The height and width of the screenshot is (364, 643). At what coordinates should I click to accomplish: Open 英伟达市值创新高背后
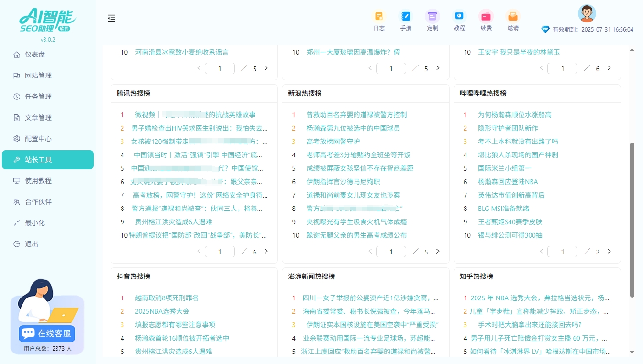(511, 195)
